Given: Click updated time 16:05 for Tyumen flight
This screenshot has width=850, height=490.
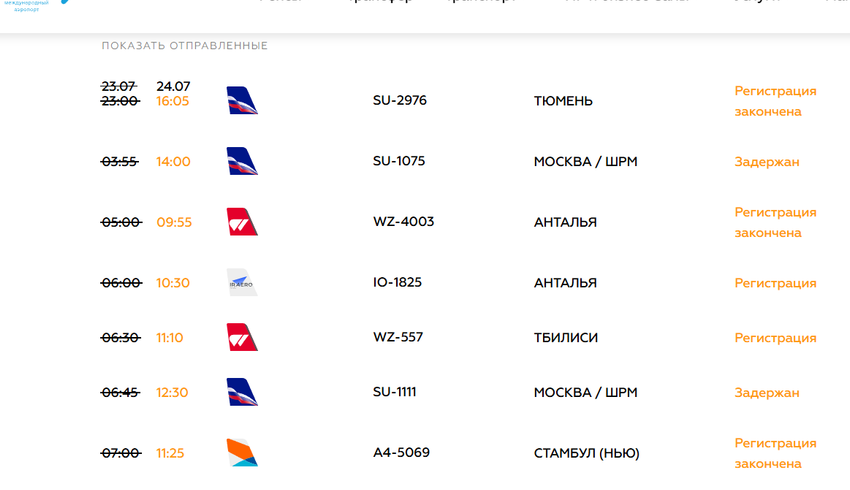Looking at the screenshot, I should click(173, 101).
